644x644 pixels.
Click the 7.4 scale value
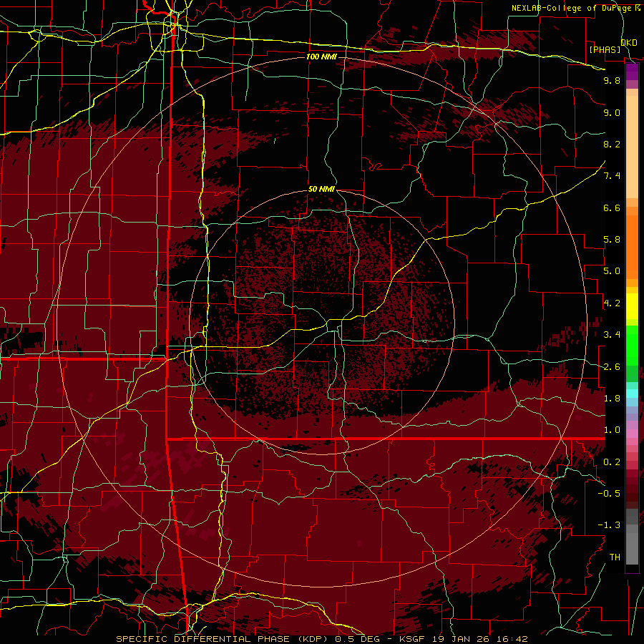pyautogui.click(x=612, y=176)
